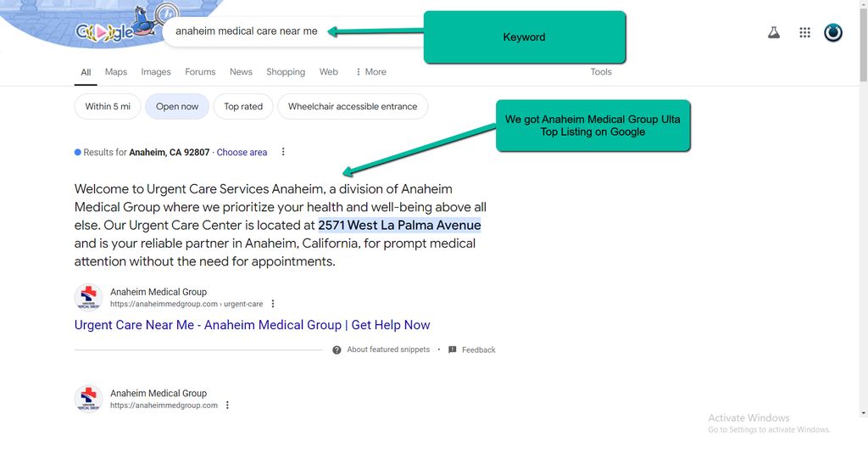This screenshot has height=459, width=868.
Task: Click the About featured snippets help icon
Action: pyautogui.click(x=337, y=350)
